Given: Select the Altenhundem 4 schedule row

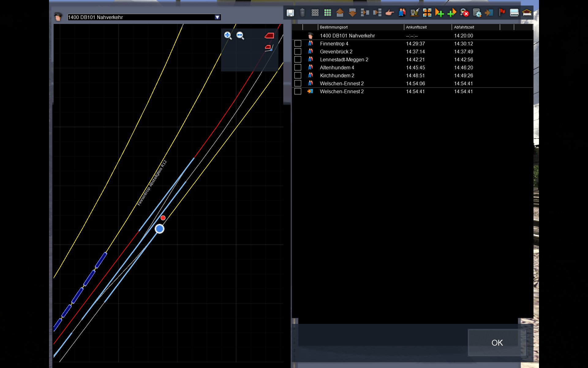Looking at the screenshot, I should (x=337, y=67).
